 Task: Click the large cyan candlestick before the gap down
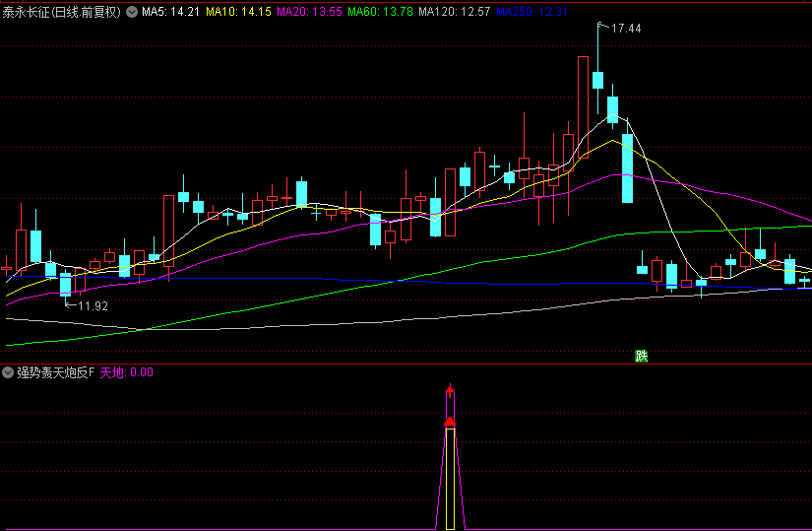(x=627, y=167)
